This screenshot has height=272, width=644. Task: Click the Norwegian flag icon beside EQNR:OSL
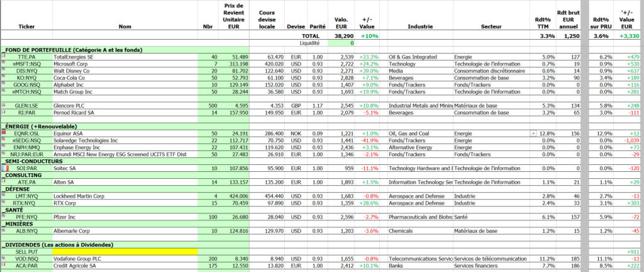click(4, 133)
